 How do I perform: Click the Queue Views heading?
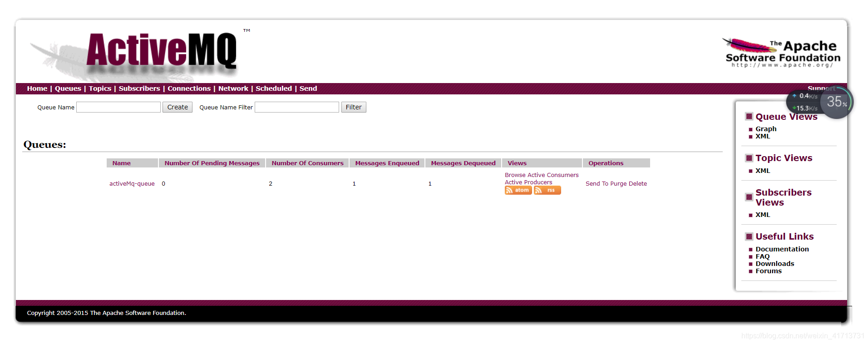click(x=786, y=117)
